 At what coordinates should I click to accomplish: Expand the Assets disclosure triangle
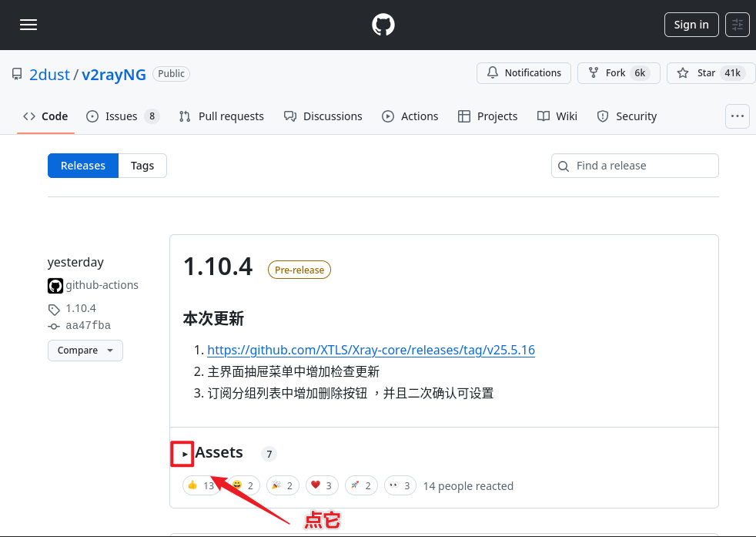pyautogui.click(x=185, y=454)
